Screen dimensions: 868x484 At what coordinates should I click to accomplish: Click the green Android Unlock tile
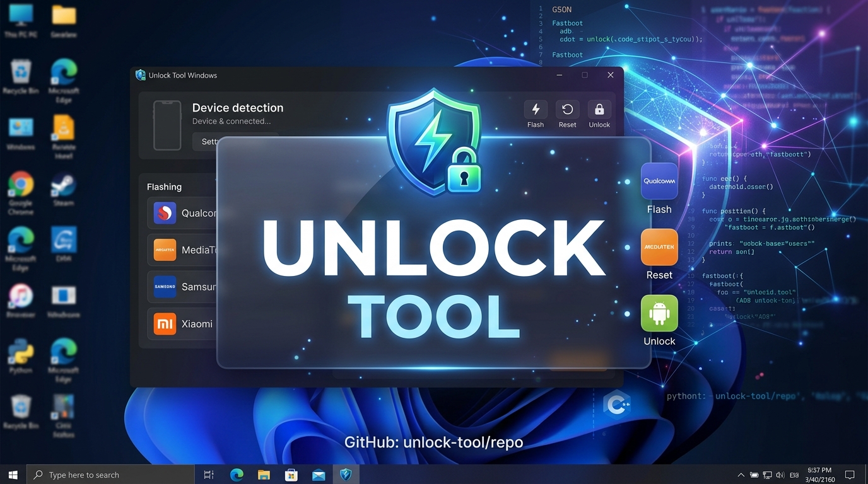[x=659, y=313]
